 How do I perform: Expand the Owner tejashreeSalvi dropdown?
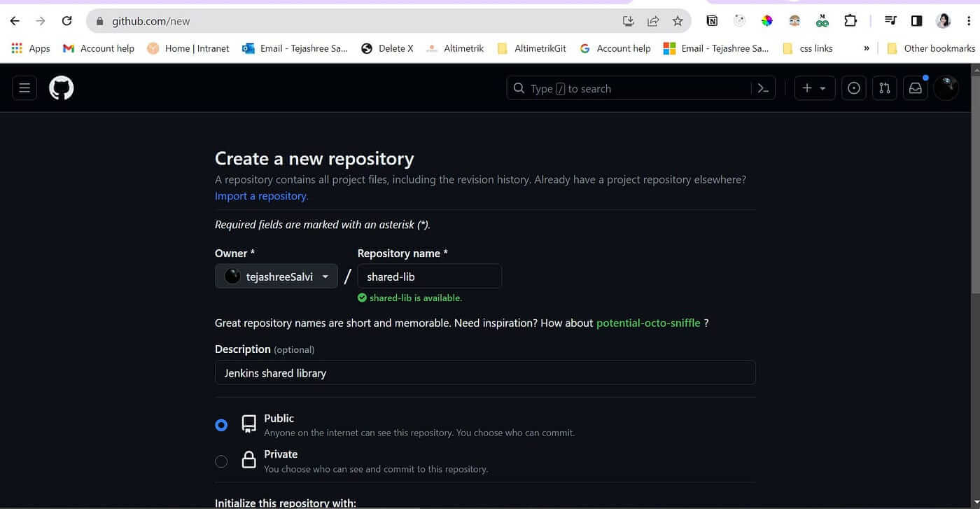tap(276, 277)
